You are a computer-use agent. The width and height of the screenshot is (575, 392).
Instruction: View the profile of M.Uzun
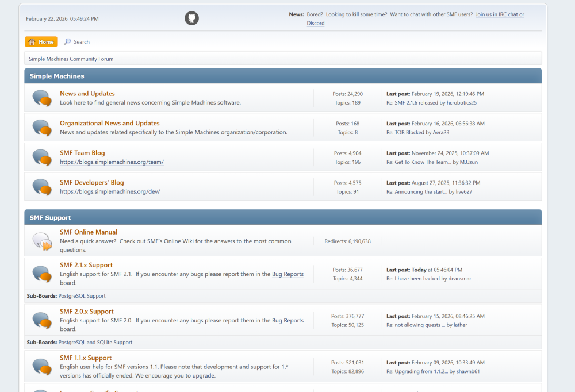pyautogui.click(x=469, y=162)
